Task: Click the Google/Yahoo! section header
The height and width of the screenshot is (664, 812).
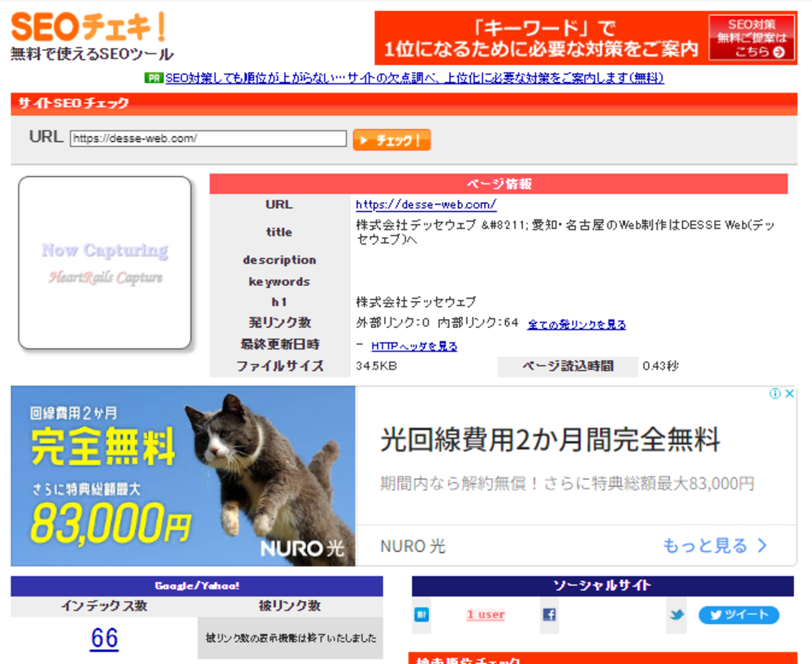Action: tap(197, 586)
